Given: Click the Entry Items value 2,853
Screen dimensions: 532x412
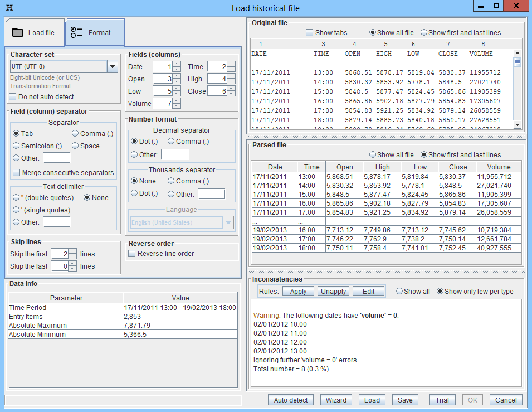Looking at the screenshot, I should 180,317.
